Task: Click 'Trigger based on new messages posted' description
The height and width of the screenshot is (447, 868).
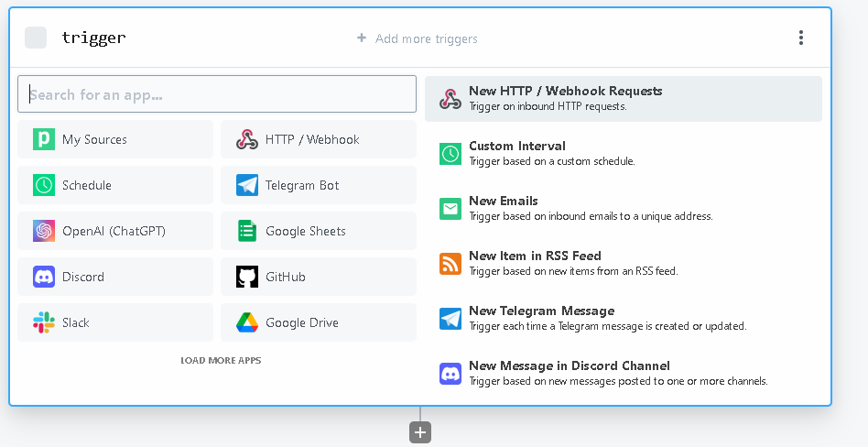Action: [x=618, y=381]
